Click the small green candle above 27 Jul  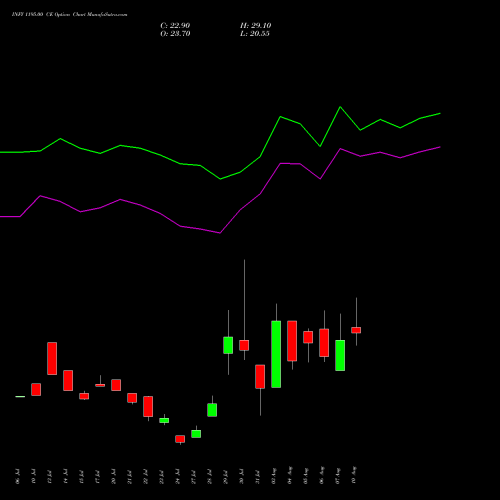tap(196, 434)
